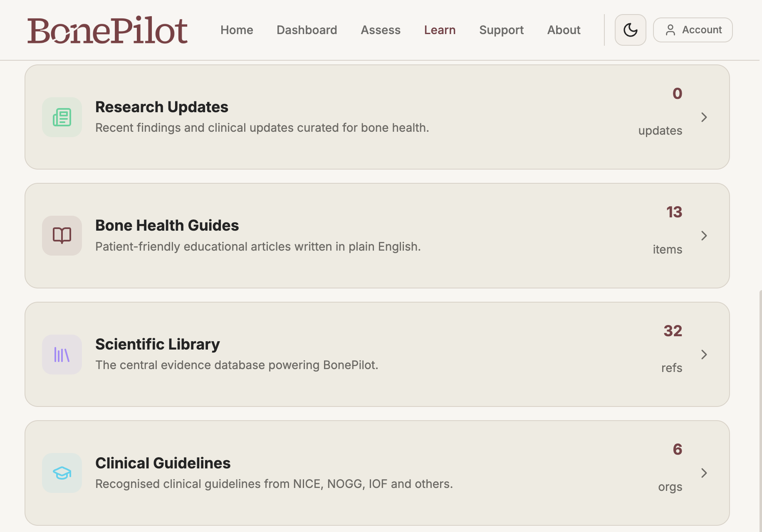Toggle dark mode with moon icon
The height and width of the screenshot is (532, 762).
[x=630, y=30]
